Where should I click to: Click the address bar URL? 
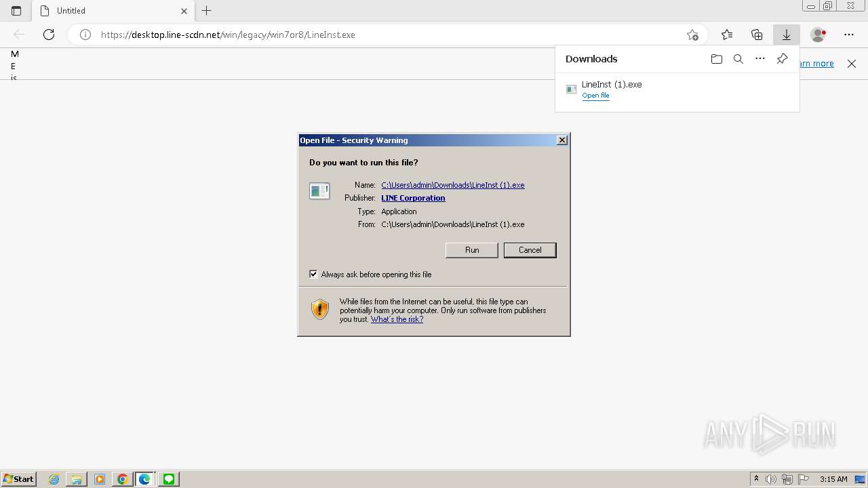click(x=228, y=35)
